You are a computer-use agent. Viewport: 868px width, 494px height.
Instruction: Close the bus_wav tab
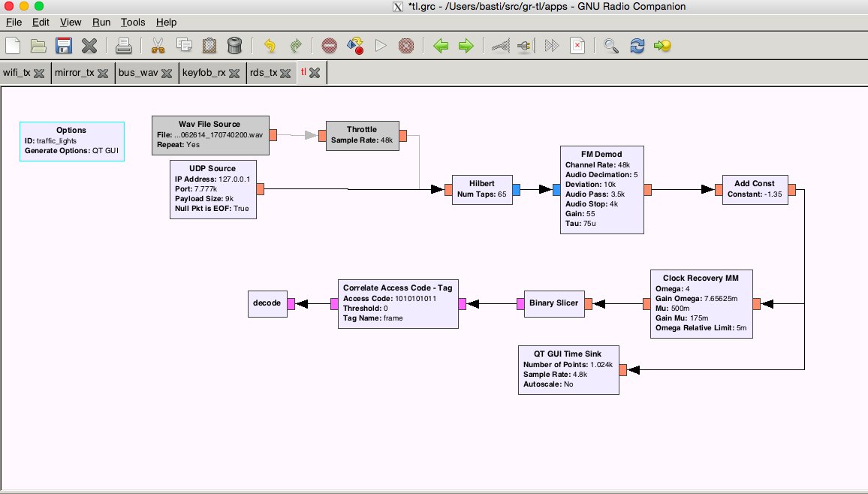tap(167, 73)
